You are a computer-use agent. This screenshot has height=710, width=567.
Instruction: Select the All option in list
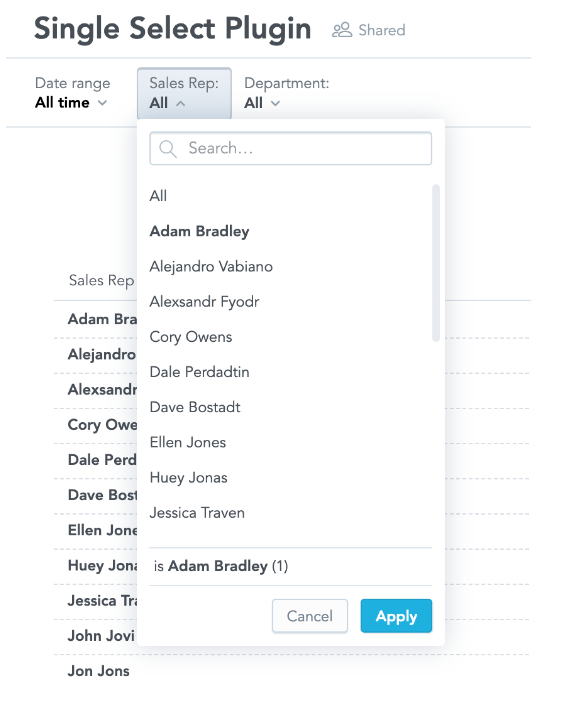pos(158,196)
